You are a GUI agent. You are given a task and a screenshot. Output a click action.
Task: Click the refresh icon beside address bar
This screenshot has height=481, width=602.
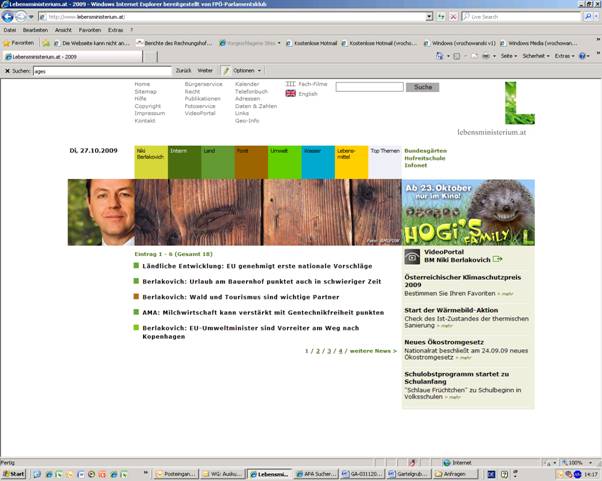[x=441, y=17]
